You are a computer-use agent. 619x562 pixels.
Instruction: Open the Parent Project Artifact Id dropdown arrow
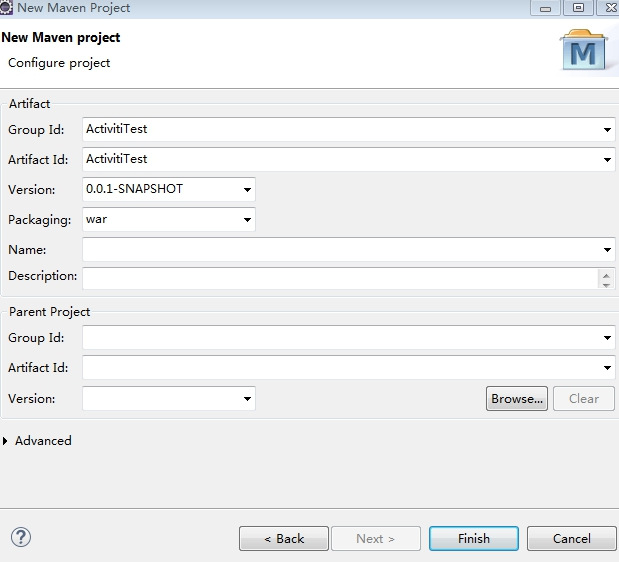pos(607,367)
